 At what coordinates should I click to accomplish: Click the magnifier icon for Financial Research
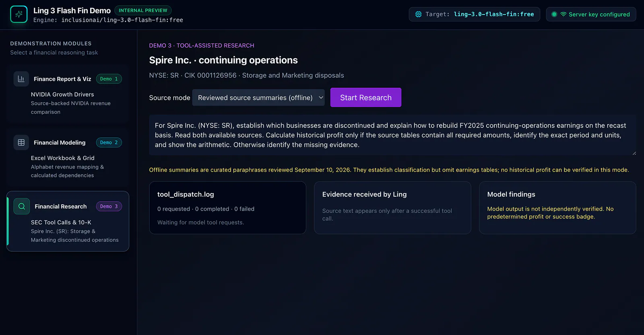tap(22, 206)
